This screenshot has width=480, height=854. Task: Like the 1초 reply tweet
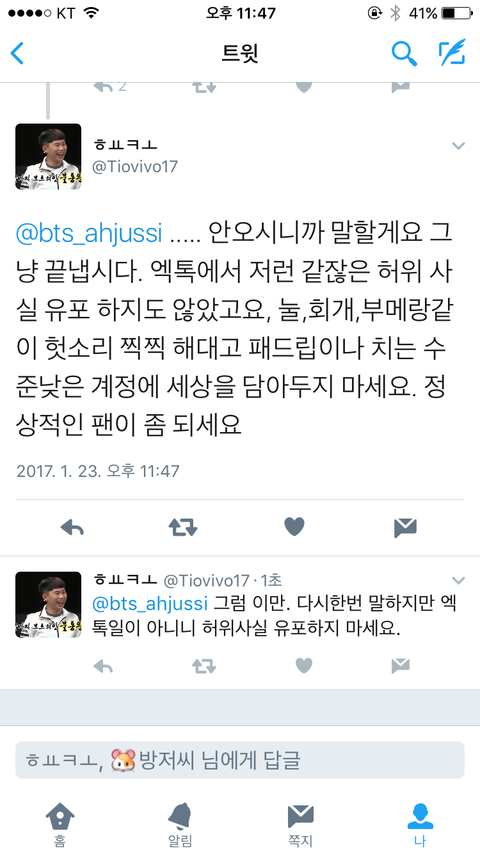304,666
